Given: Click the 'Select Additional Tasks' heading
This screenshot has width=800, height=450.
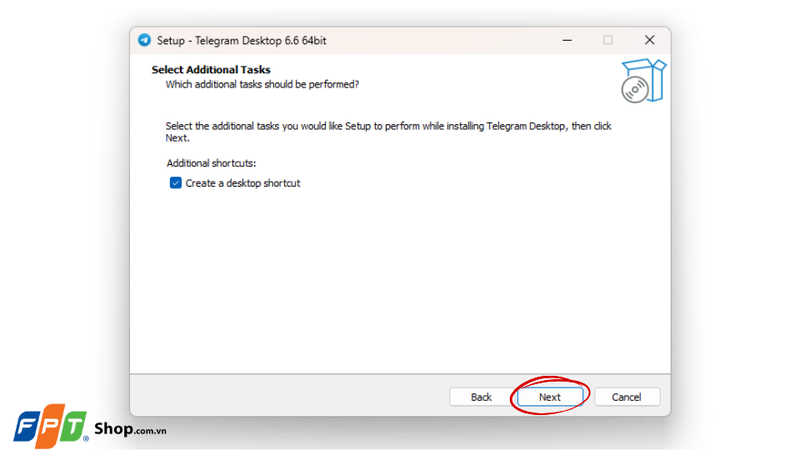Looking at the screenshot, I should (211, 69).
